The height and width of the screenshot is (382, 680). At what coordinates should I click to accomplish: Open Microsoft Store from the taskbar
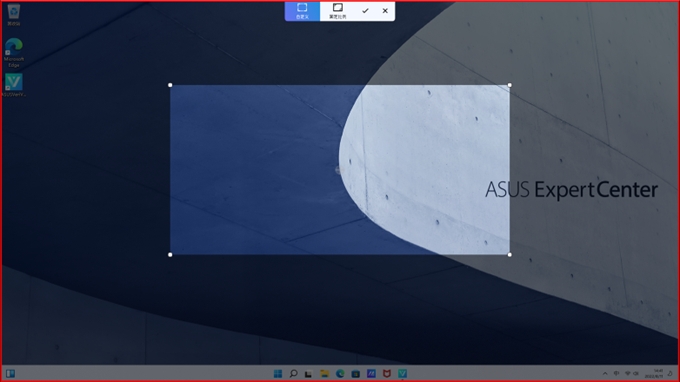coord(356,373)
